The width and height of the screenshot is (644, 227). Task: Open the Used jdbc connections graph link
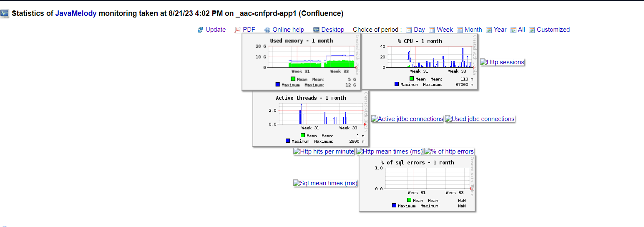(480, 119)
